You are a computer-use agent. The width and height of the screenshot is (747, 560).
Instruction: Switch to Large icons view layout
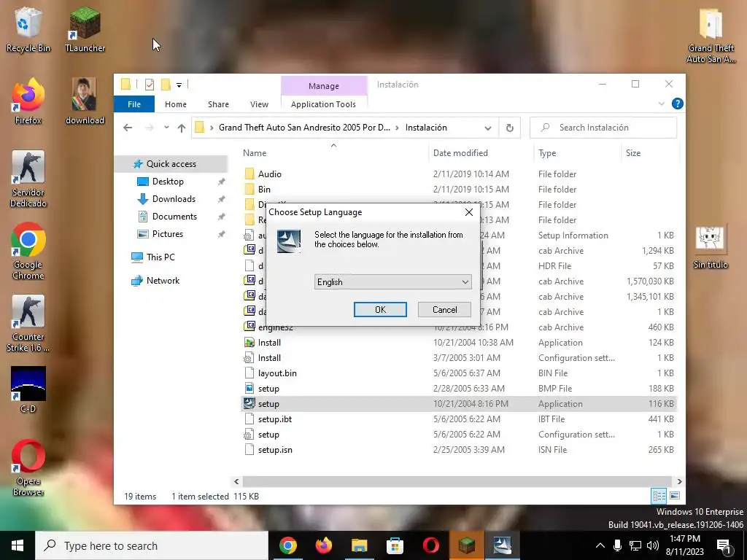(x=675, y=496)
